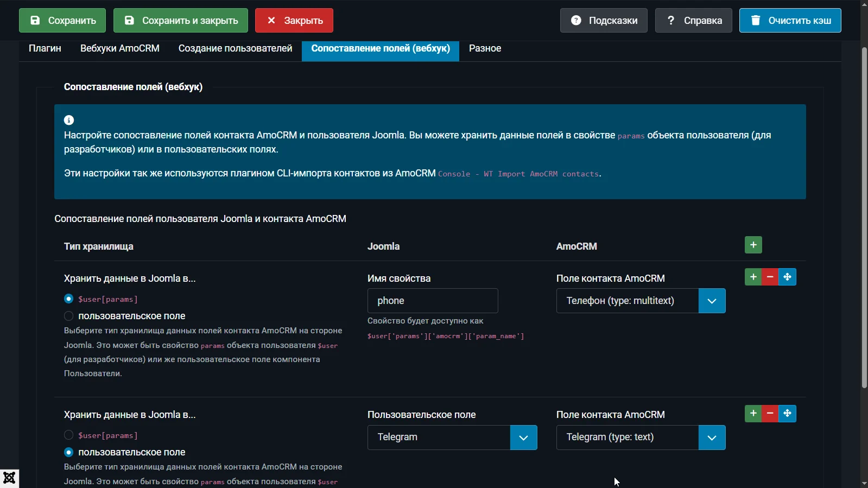Focus the 'Имя свойства' phone input field

(433, 301)
